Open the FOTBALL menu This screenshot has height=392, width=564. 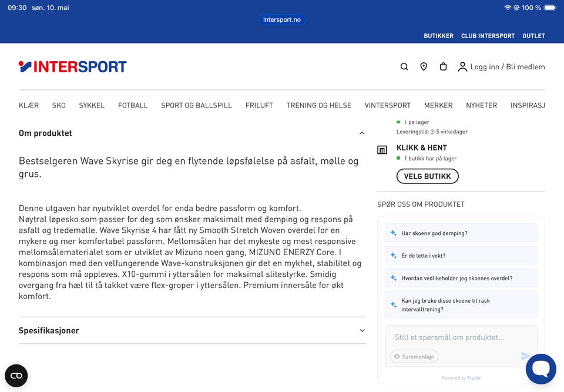pyautogui.click(x=133, y=105)
